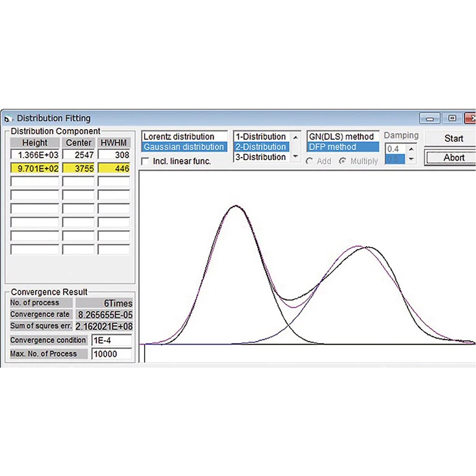The width and height of the screenshot is (476, 476).
Task: Click the Center column header
Action: pos(79,143)
